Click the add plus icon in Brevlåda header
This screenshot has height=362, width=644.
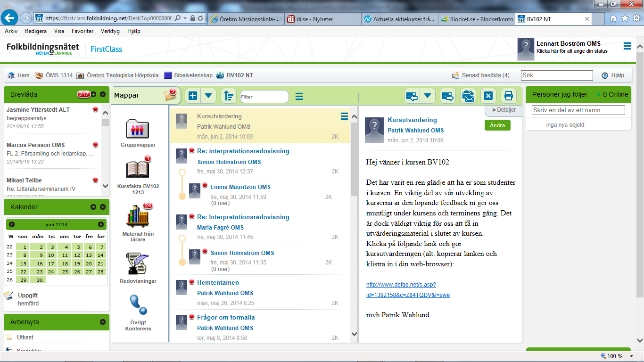click(93, 94)
